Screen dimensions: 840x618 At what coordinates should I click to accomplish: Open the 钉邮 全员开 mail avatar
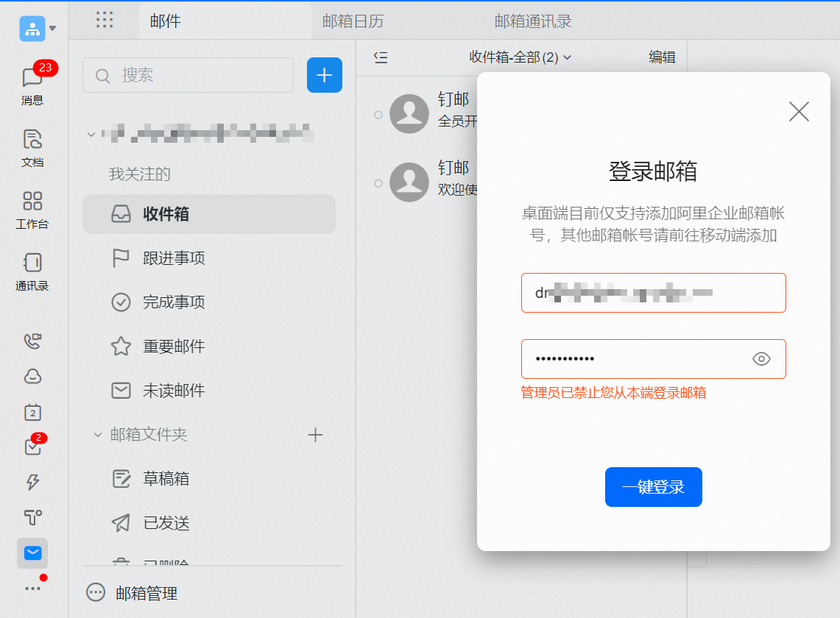(409, 113)
